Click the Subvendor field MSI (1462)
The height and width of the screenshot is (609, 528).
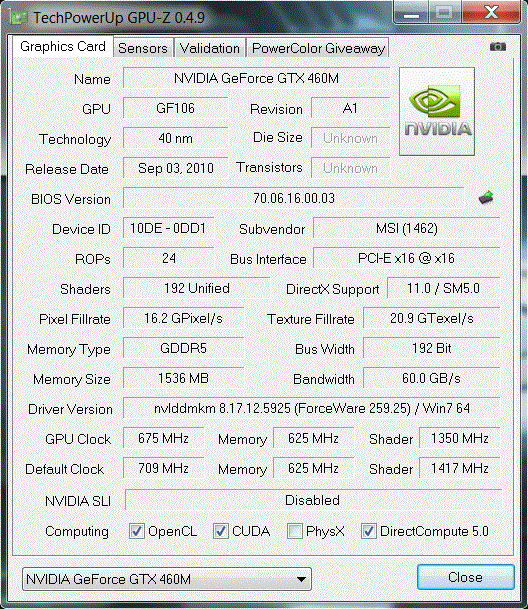[x=406, y=228]
